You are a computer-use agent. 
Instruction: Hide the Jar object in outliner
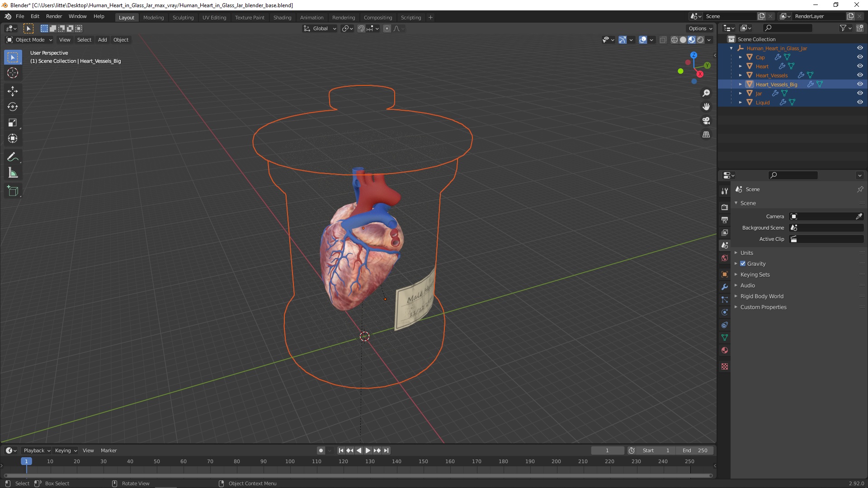pos(859,93)
